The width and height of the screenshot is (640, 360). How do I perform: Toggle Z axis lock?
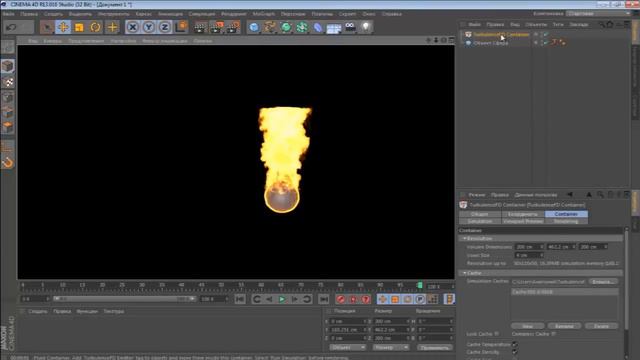164,27
